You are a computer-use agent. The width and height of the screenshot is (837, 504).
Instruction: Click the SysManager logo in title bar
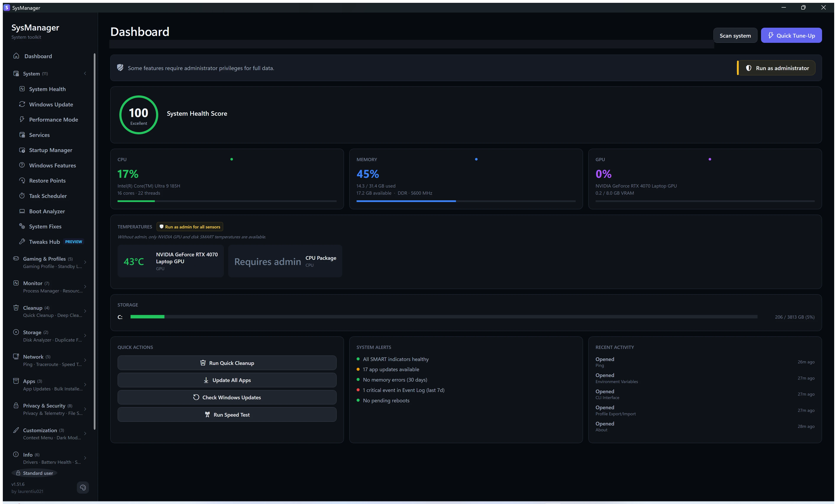tap(7, 8)
